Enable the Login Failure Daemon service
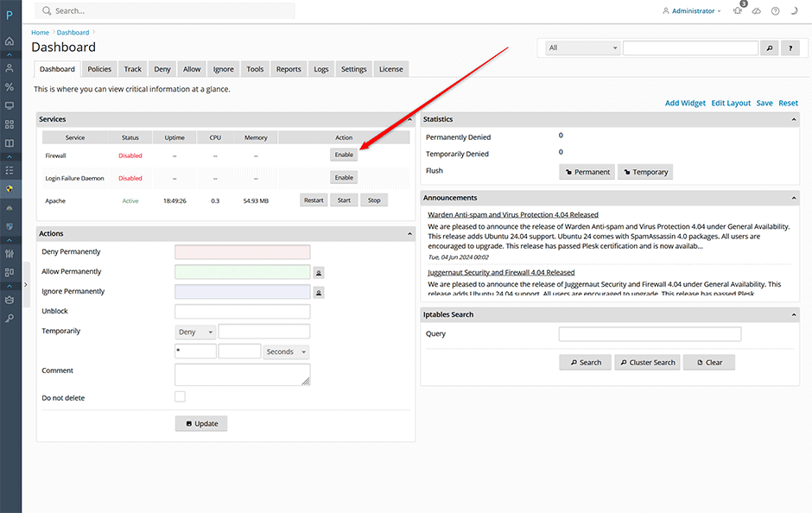This screenshot has width=812, height=513. pyautogui.click(x=344, y=178)
